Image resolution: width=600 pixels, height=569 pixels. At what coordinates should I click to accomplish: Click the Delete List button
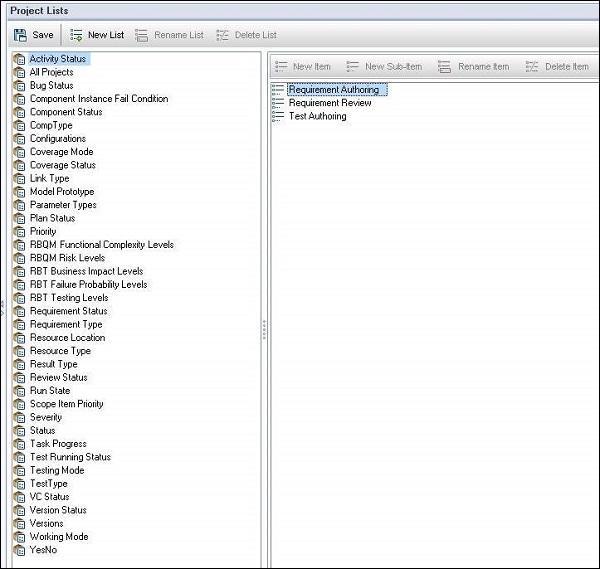(x=247, y=35)
